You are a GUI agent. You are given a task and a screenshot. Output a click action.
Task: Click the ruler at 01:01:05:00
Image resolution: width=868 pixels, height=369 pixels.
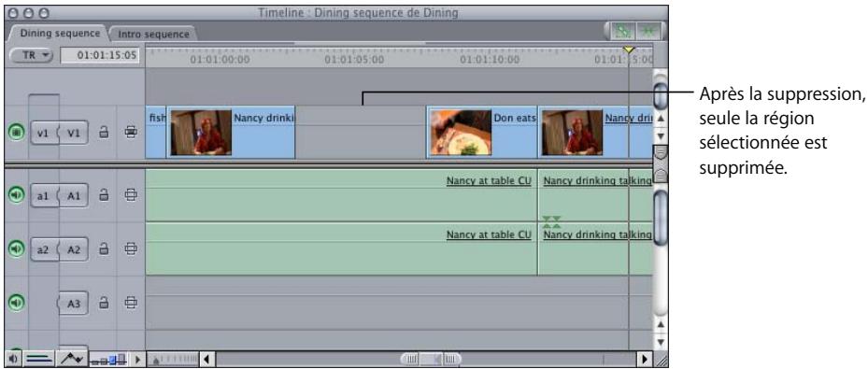click(354, 59)
